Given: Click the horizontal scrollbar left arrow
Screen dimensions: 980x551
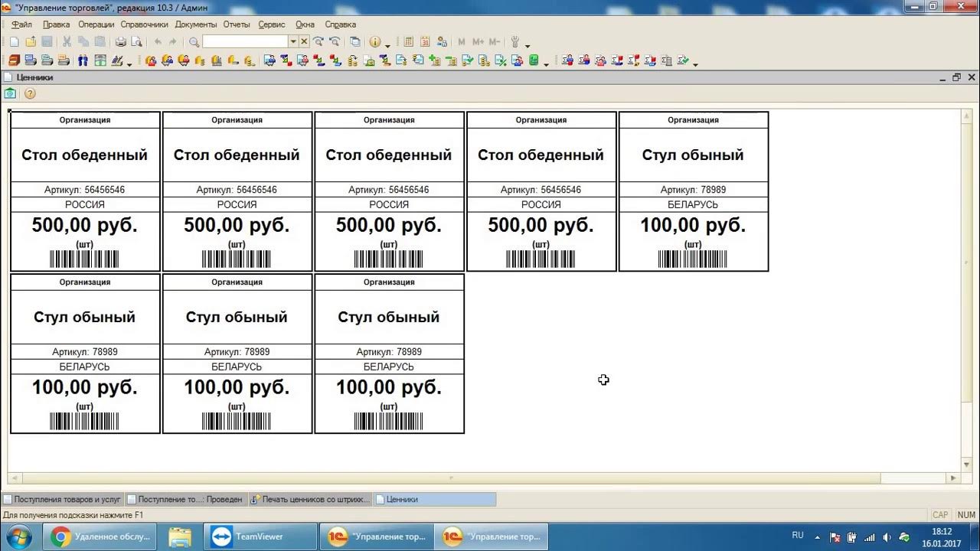Looking at the screenshot, I should tap(14, 478).
